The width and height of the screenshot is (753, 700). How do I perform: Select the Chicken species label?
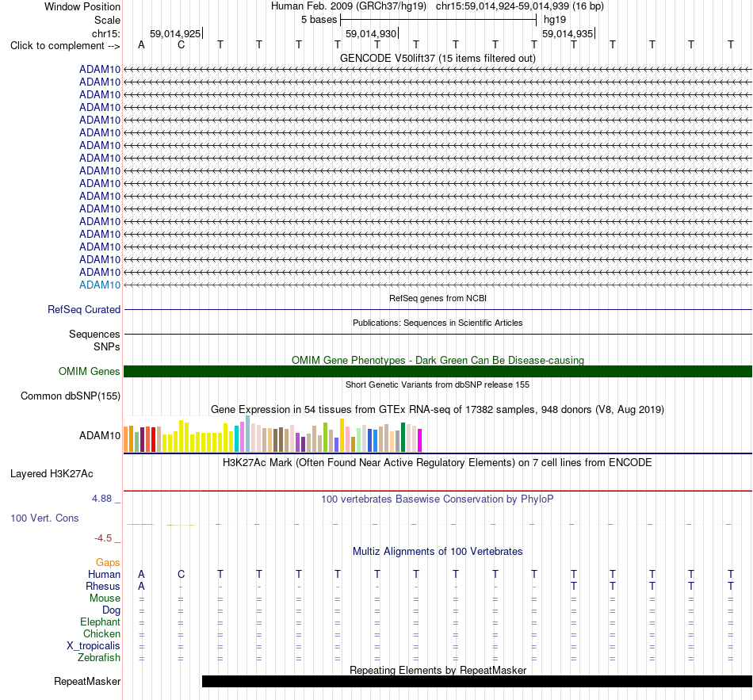(101, 633)
